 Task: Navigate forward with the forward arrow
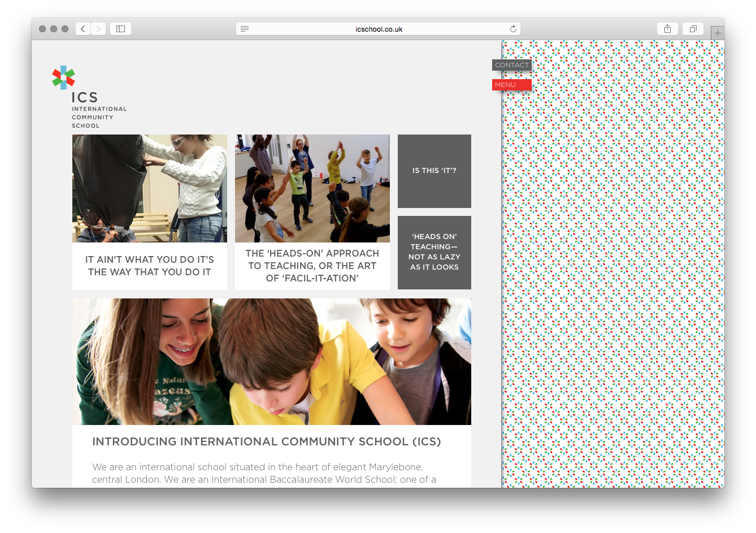[98, 28]
